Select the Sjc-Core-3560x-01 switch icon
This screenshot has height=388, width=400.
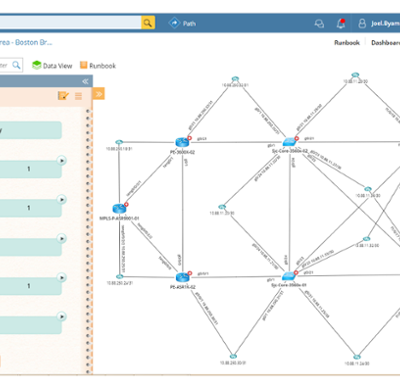(x=289, y=276)
